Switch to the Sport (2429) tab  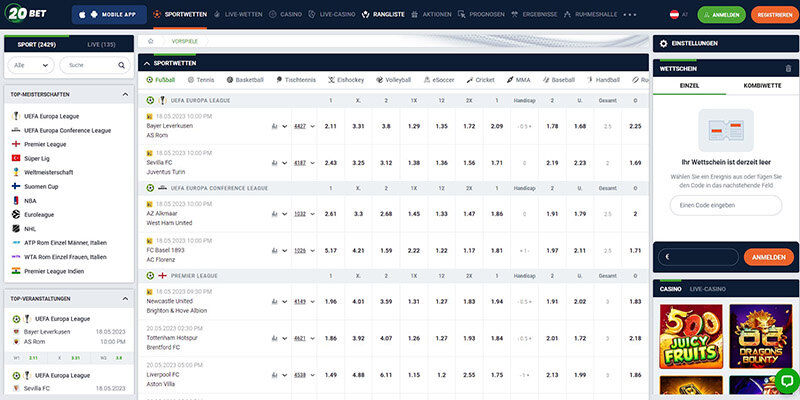[37, 44]
